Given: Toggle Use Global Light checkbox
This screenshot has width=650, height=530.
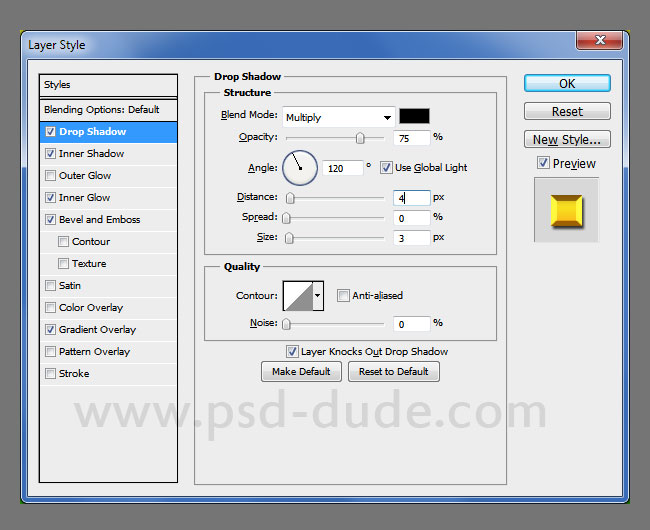Looking at the screenshot, I should [x=386, y=168].
